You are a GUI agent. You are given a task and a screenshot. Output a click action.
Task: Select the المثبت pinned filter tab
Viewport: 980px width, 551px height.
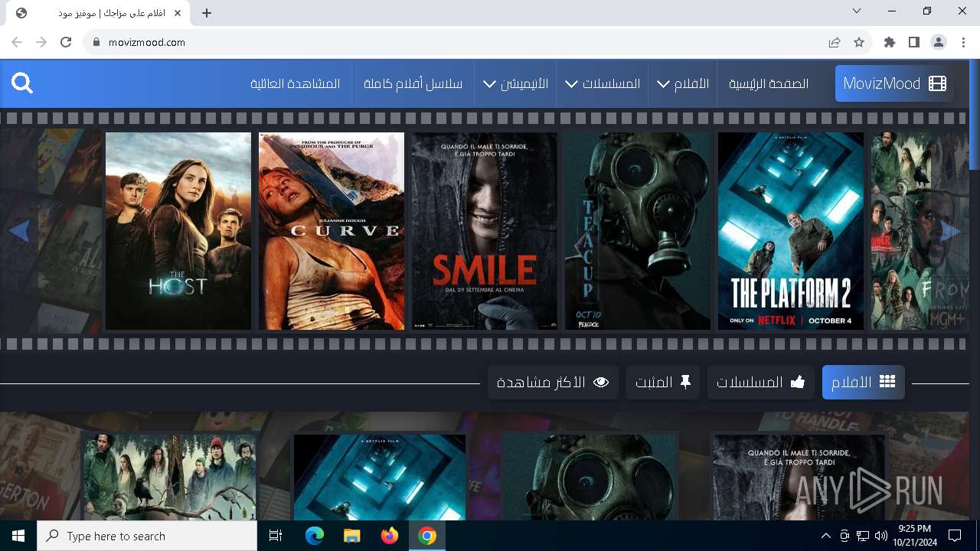point(663,382)
